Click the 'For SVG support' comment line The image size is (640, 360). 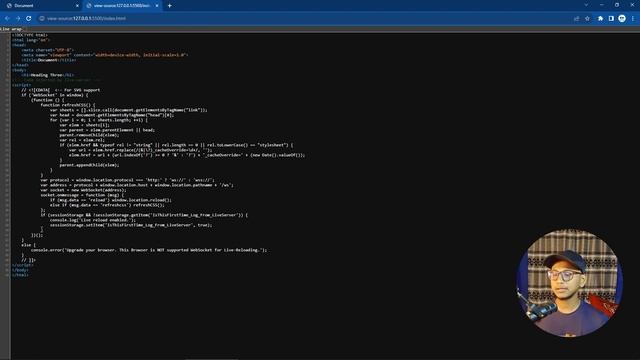coord(61,90)
